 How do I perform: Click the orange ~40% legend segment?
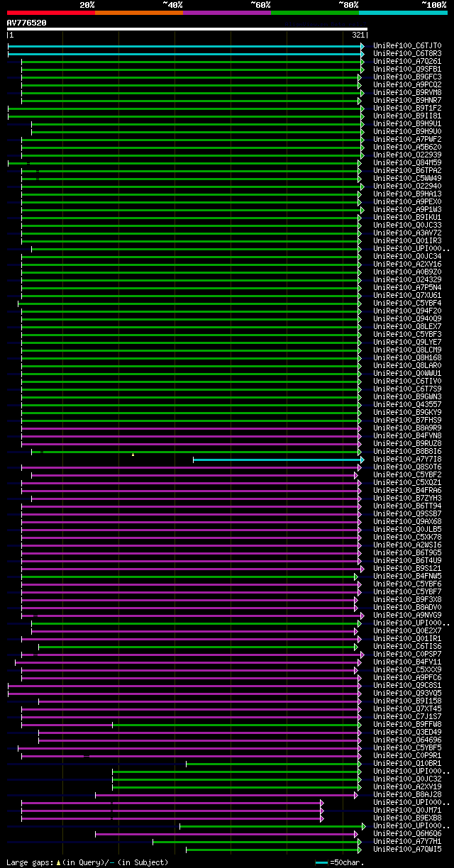pyautogui.click(x=139, y=13)
